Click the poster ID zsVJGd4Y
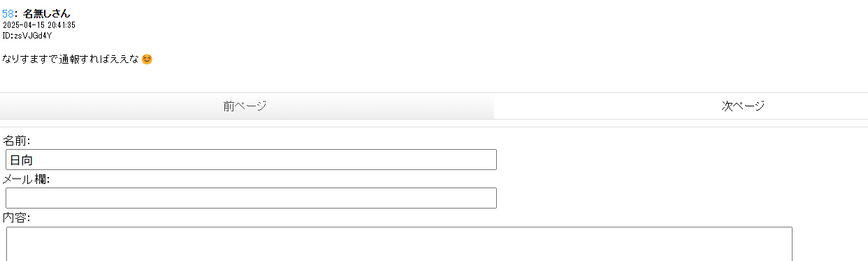The width and height of the screenshot is (868, 261). tap(33, 35)
